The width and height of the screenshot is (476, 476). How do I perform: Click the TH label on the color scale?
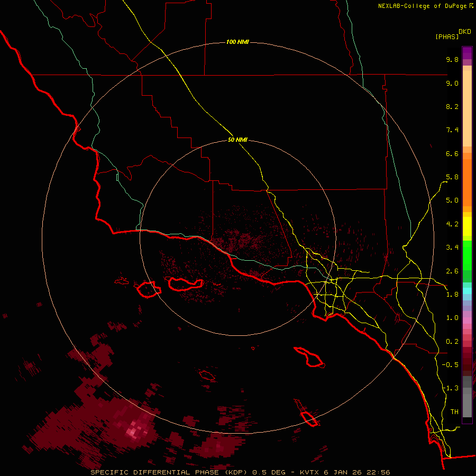454,412
